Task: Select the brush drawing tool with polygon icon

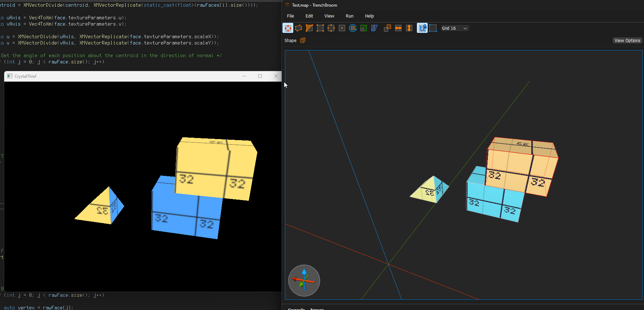Action: click(x=299, y=28)
